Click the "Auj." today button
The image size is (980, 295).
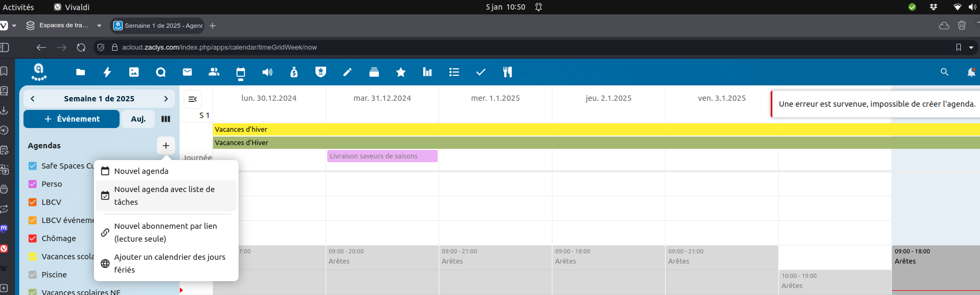coord(138,119)
